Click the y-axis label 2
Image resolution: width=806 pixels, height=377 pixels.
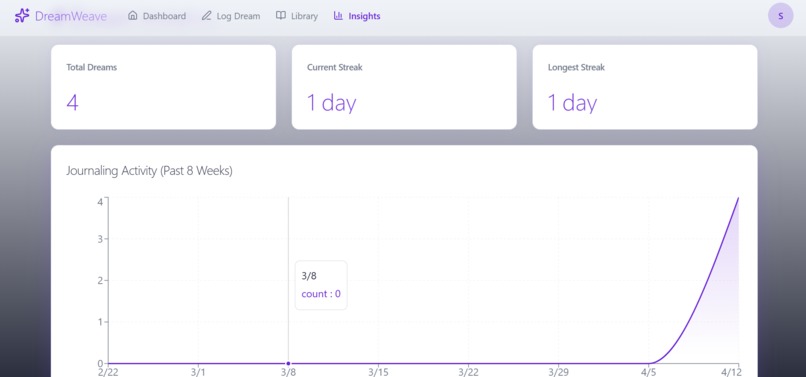click(101, 280)
